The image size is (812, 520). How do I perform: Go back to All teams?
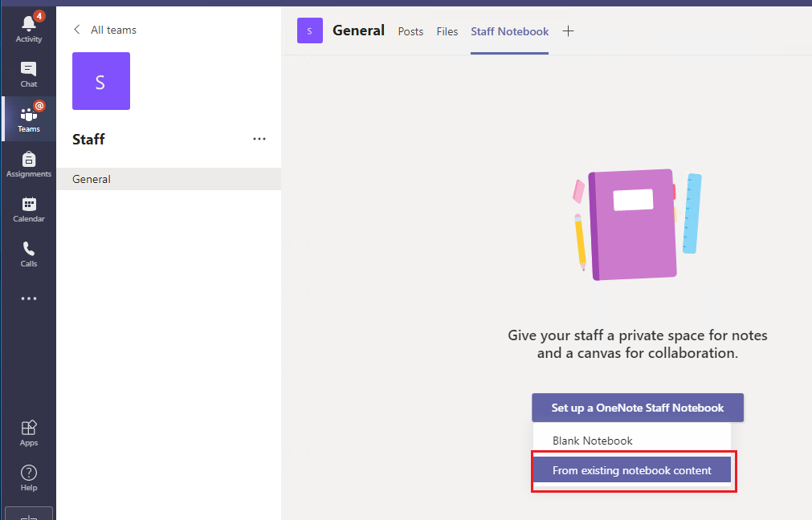pos(105,30)
